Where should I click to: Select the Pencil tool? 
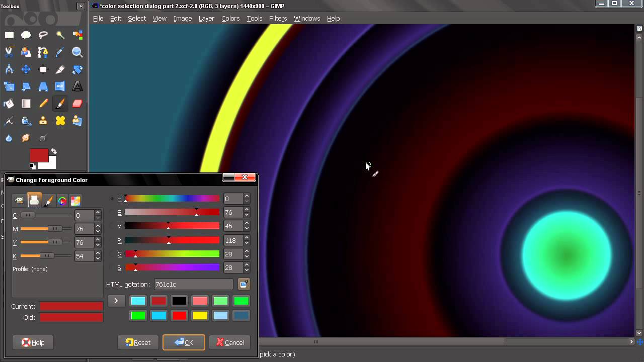43,104
